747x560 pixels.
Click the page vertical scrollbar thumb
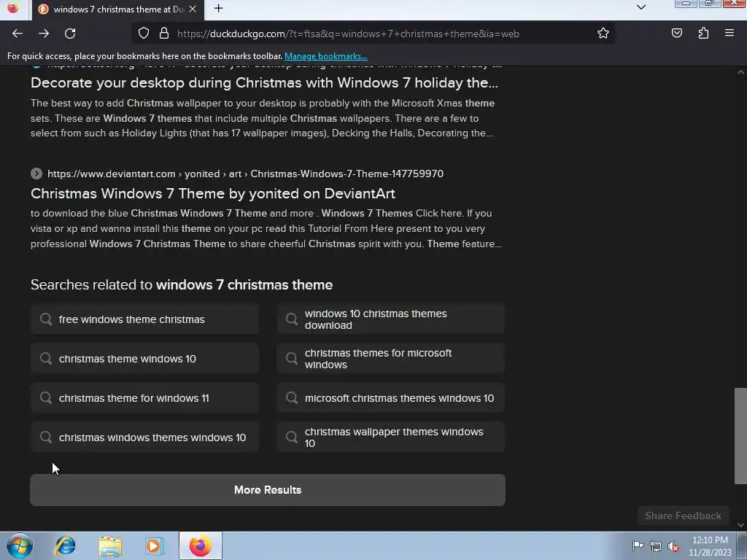coord(740,436)
